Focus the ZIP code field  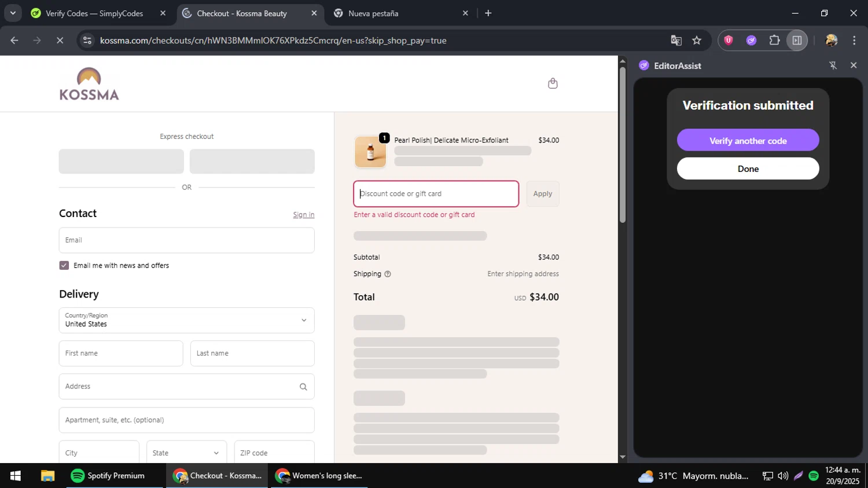click(274, 453)
